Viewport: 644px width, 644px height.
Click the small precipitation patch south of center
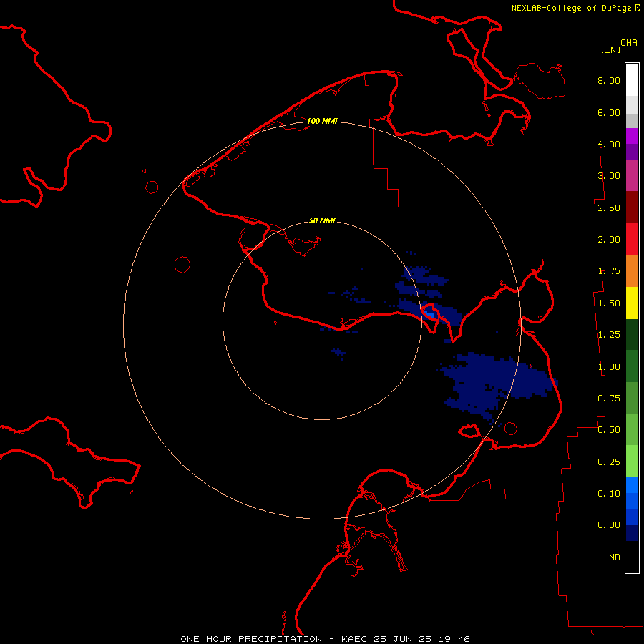[x=338, y=352]
